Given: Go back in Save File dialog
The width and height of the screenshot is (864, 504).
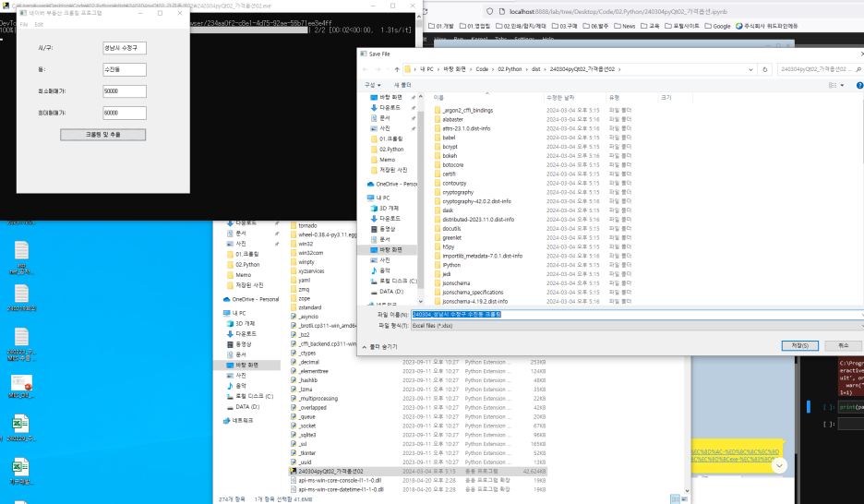Looking at the screenshot, I should (366, 69).
